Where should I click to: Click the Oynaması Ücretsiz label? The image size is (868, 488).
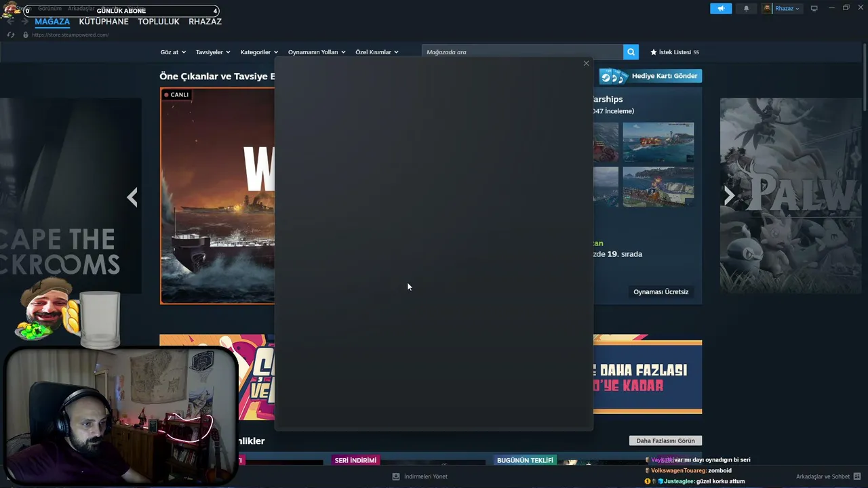click(660, 292)
